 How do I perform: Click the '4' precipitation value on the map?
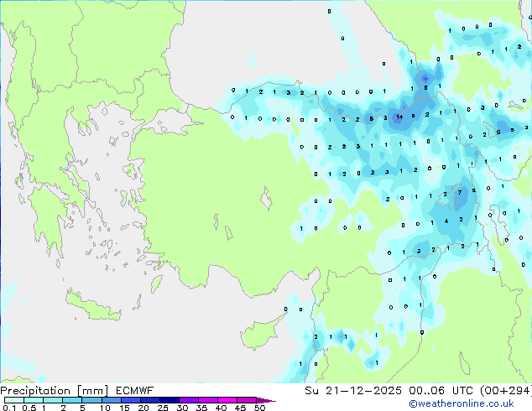click(x=446, y=221)
